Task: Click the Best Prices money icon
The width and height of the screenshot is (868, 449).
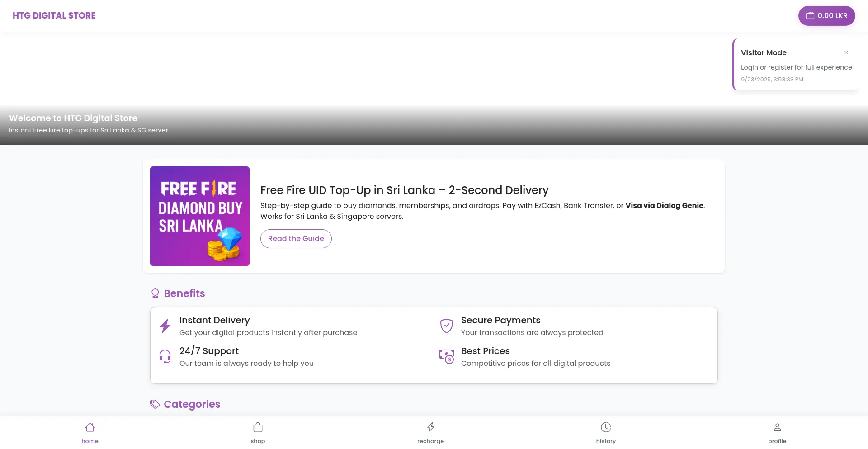Action: (x=447, y=356)
